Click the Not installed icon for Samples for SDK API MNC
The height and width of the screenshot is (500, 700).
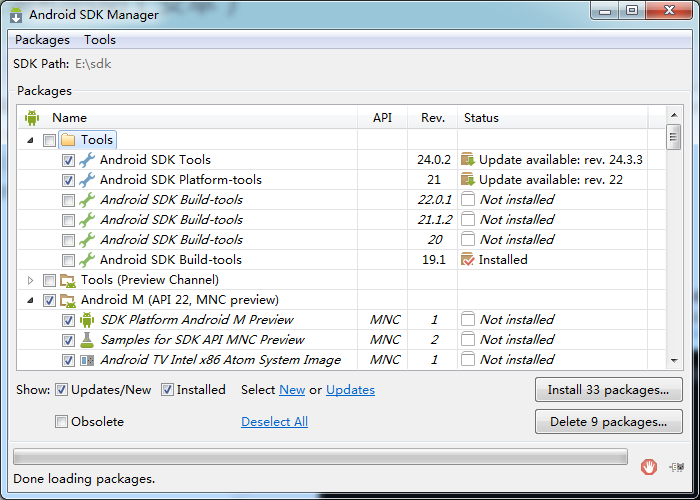point(467,339)
